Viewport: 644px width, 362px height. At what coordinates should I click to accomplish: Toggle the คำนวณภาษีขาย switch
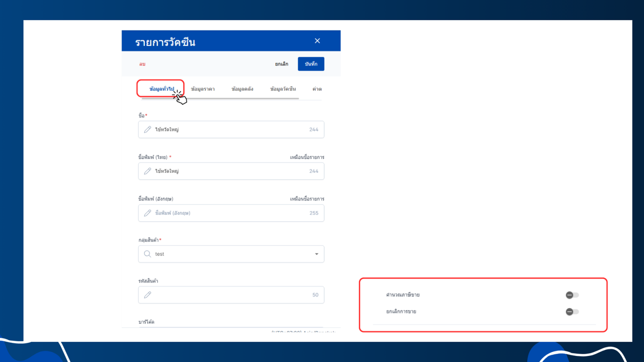[x=572, y=295]
